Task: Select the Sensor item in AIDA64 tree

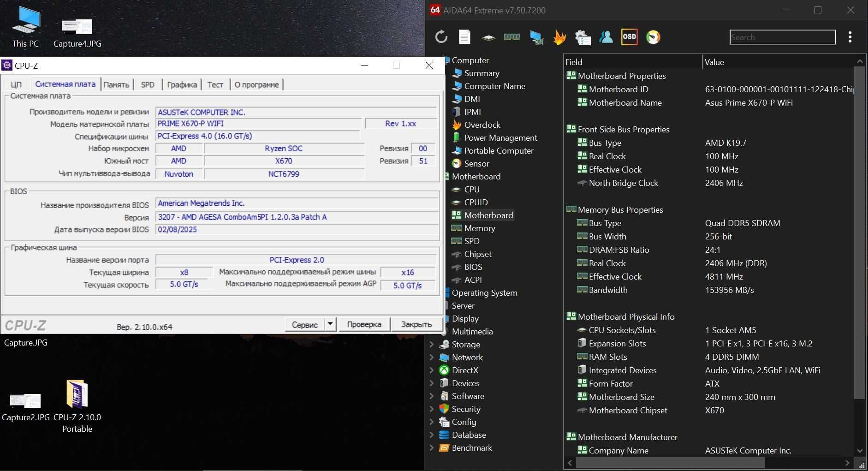Action: coord(476,164)
